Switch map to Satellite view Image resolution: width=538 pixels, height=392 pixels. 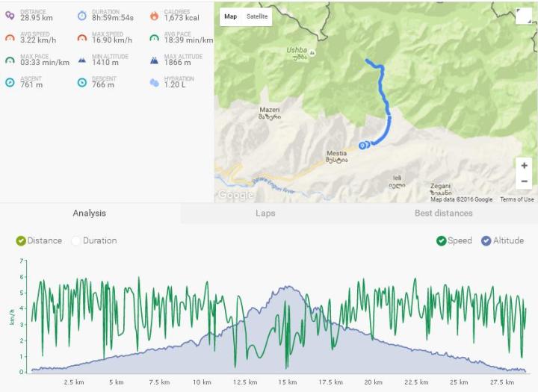pyautogui.click(x=257, y=16)
